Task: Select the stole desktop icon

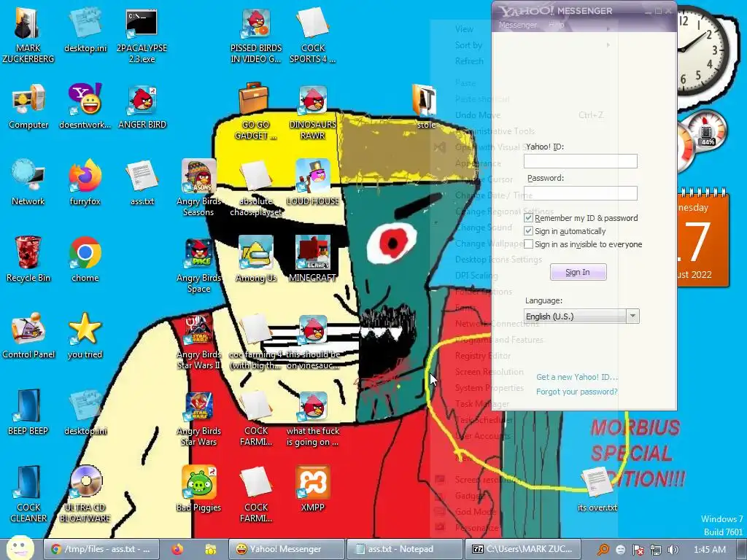Action: pos(425,106)
